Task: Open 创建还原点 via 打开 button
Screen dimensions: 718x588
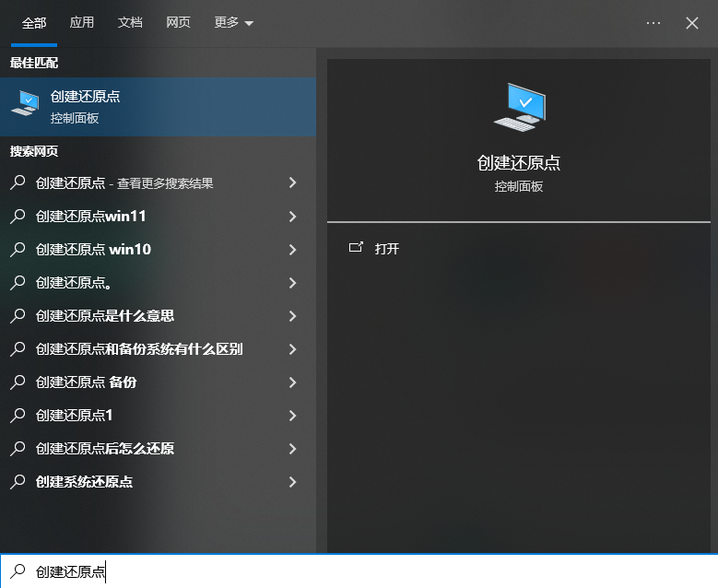Action: [x=387, y=249]
